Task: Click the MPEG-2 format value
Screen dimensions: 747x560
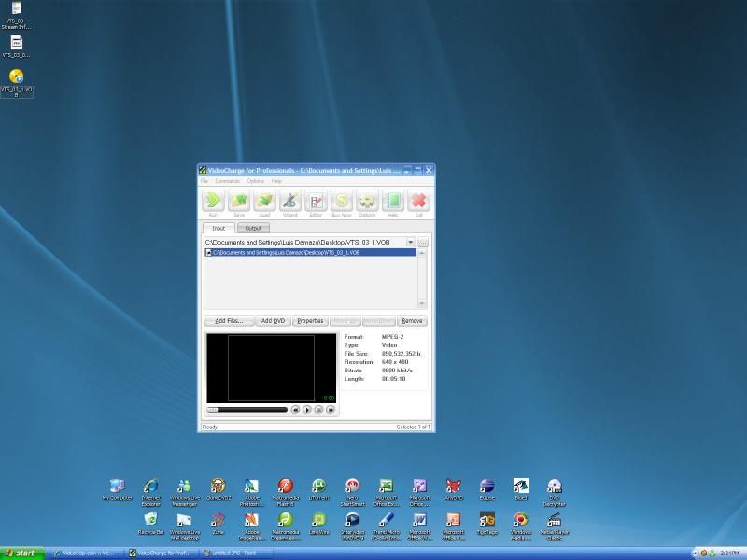Action: click(392, 337)
